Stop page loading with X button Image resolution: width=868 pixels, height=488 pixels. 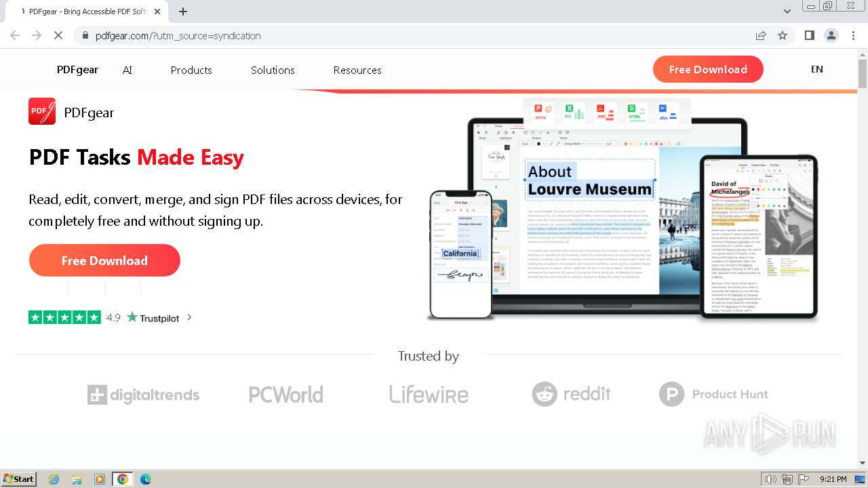click(58, 35)
